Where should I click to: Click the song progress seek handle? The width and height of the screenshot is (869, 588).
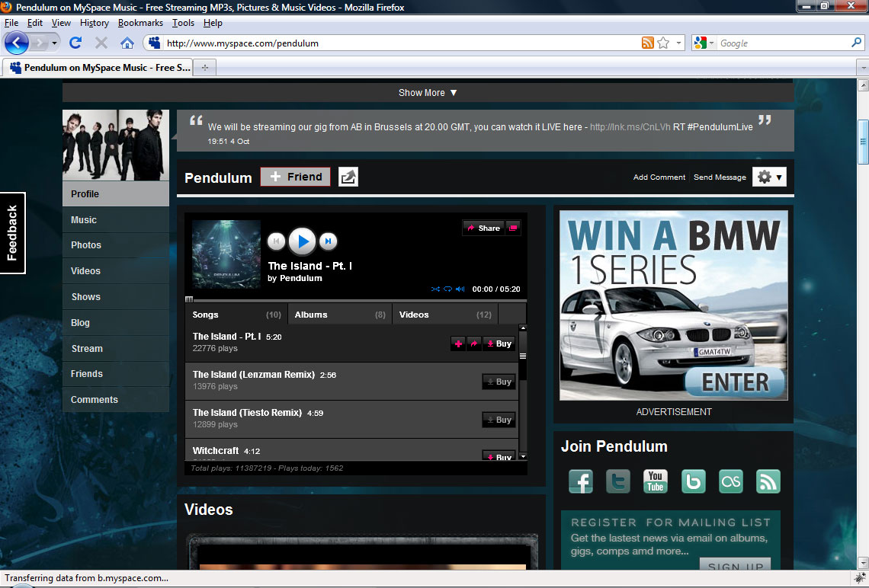pos(189,299)
